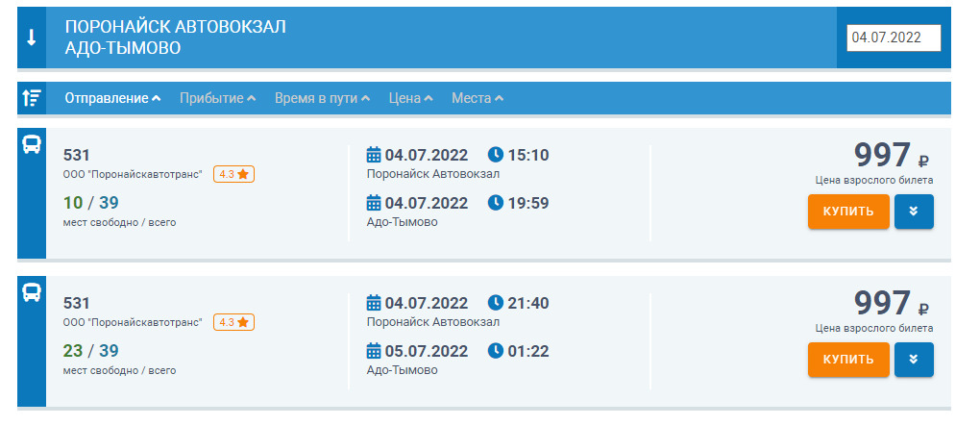Sort trips by Прибытие
Viewport: 980px width, 425px height.
click(217, 98)
